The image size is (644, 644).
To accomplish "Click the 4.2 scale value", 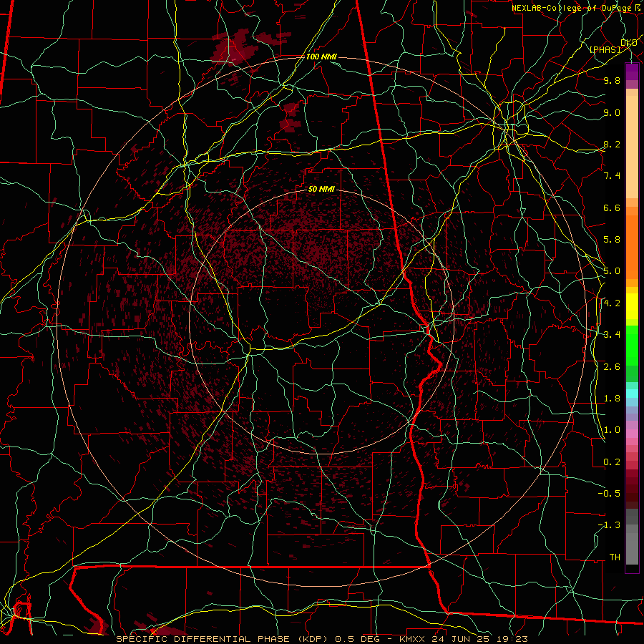I will (x=612, y=303).
